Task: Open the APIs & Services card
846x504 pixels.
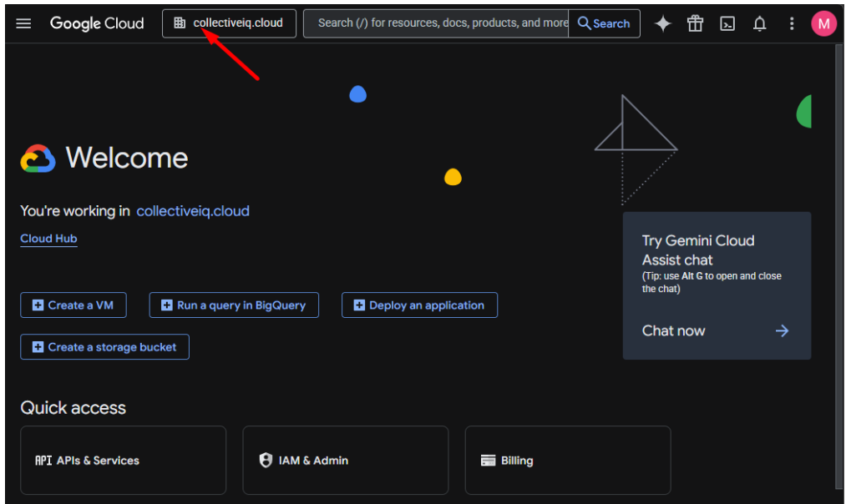Action: click(x=123, y=460)
